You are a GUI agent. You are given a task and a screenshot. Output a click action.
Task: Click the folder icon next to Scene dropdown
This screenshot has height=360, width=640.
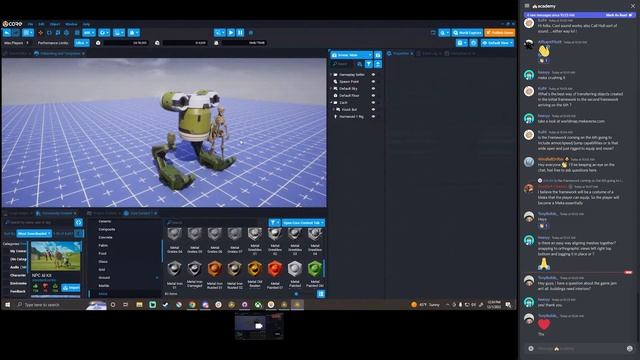(378, 55)
